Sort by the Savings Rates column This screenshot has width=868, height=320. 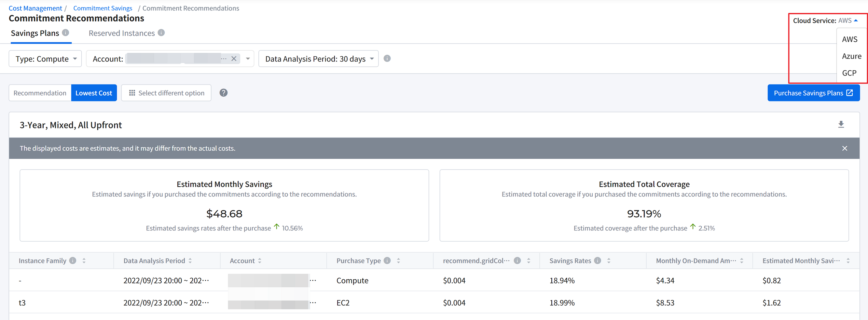[x=609, y=261]
